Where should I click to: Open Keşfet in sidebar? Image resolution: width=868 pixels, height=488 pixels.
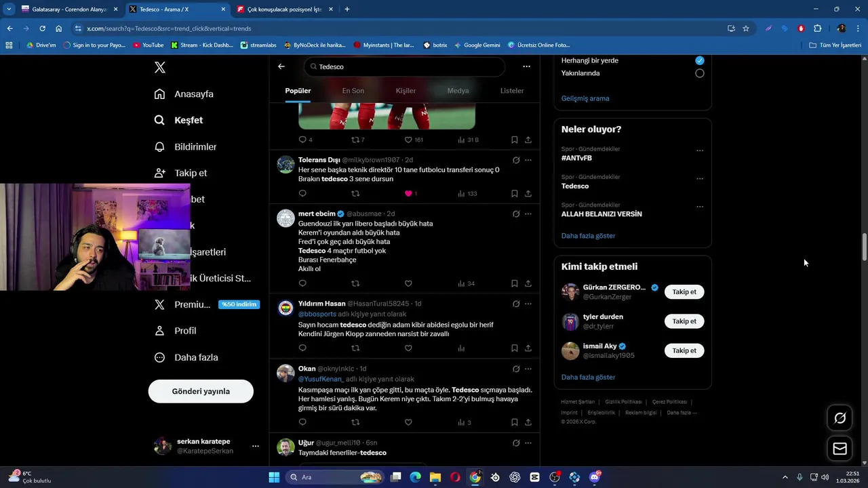[179, 120]
